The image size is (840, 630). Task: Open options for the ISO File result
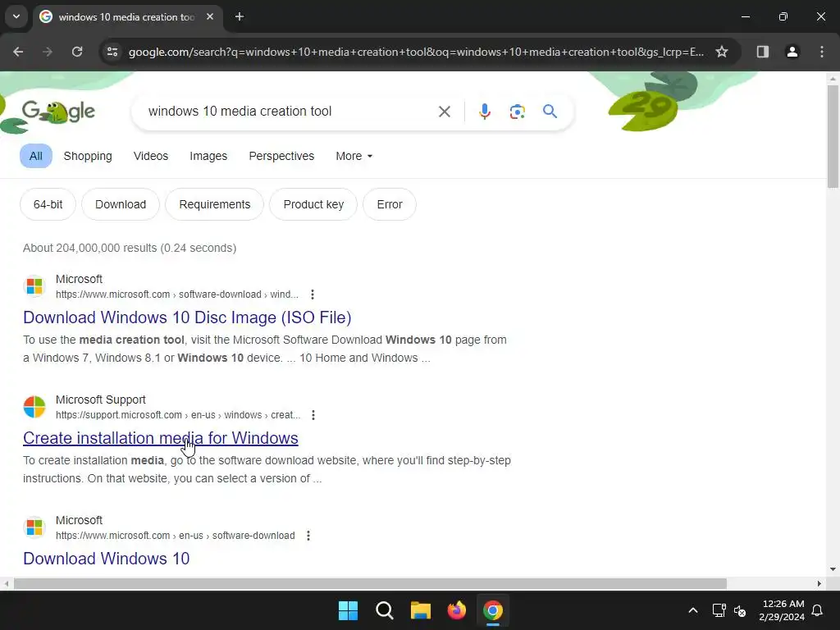pyautogui.click(x=313, y=294)
